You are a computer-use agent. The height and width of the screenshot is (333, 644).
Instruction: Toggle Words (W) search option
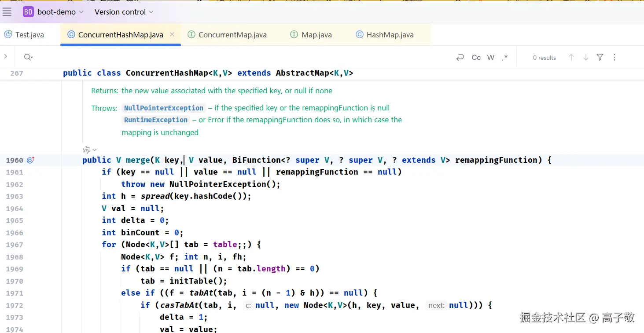click(491, 57)
